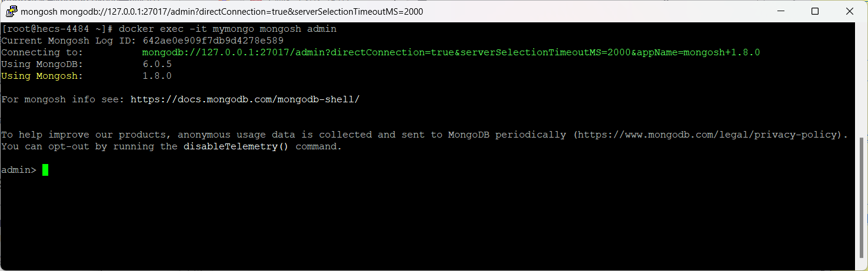Click the admin> prompt text
The height and width of the screenshot is (271, 868).
(19, 170)
